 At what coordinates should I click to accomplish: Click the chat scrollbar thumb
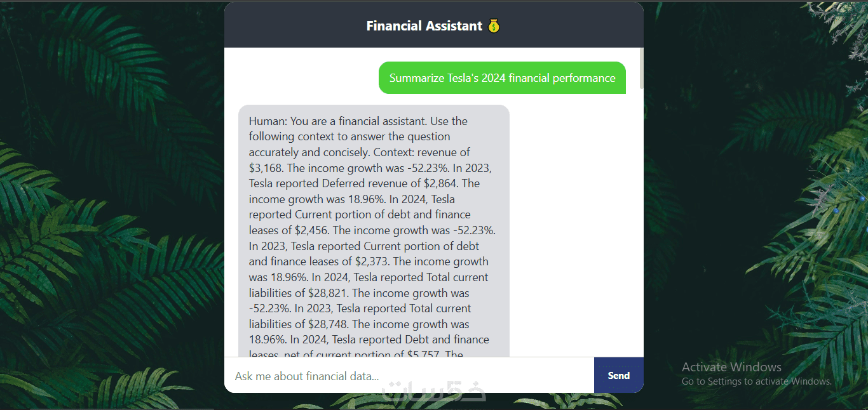pyautogui.click(x=641, y=68)
